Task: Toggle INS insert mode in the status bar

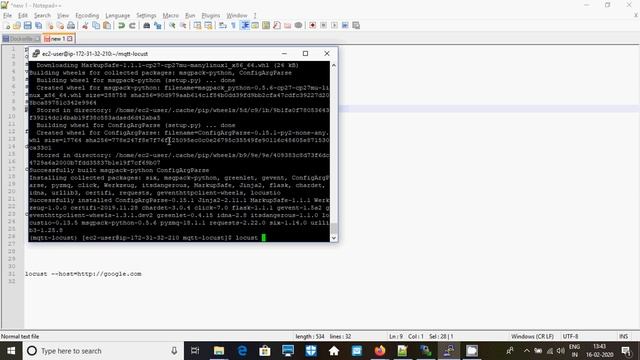Action: point(623,336)
